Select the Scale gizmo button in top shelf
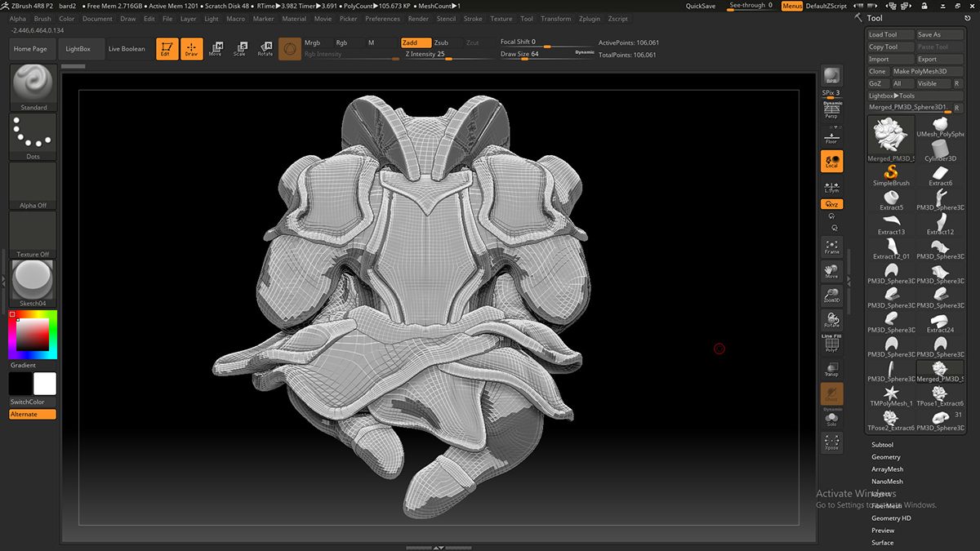This screenshot has width=980, height=551. point(239,48)
